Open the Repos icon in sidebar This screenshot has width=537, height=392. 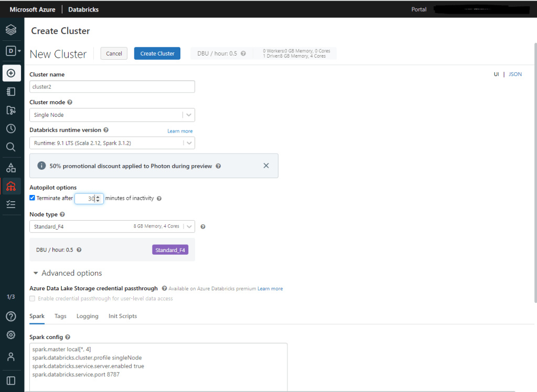point(11,110)
